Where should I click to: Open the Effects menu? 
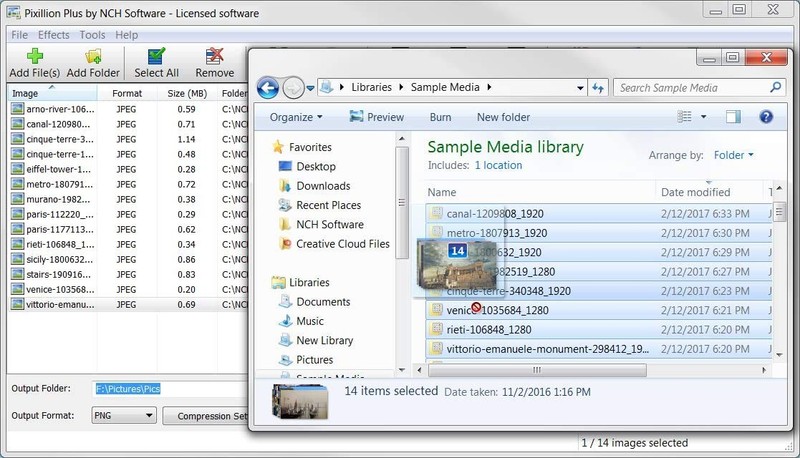point(54,35)
